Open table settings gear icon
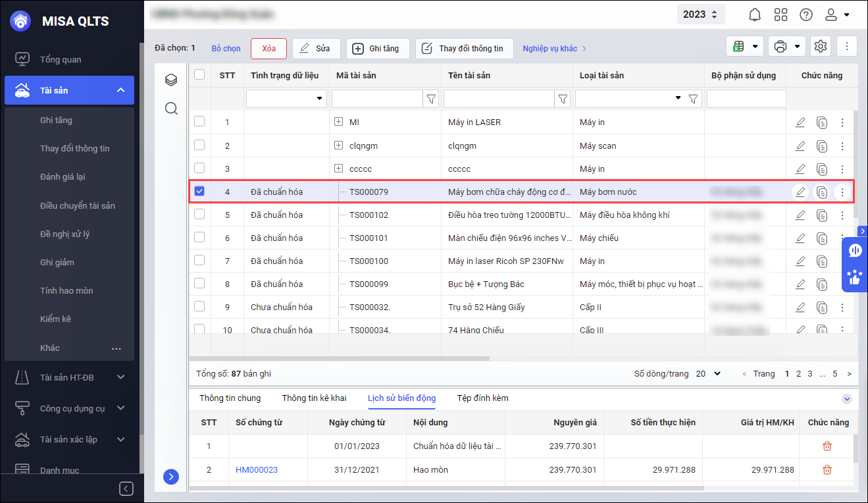The width and height of the screenshot is (868, 503). click(x=820, y=47)
